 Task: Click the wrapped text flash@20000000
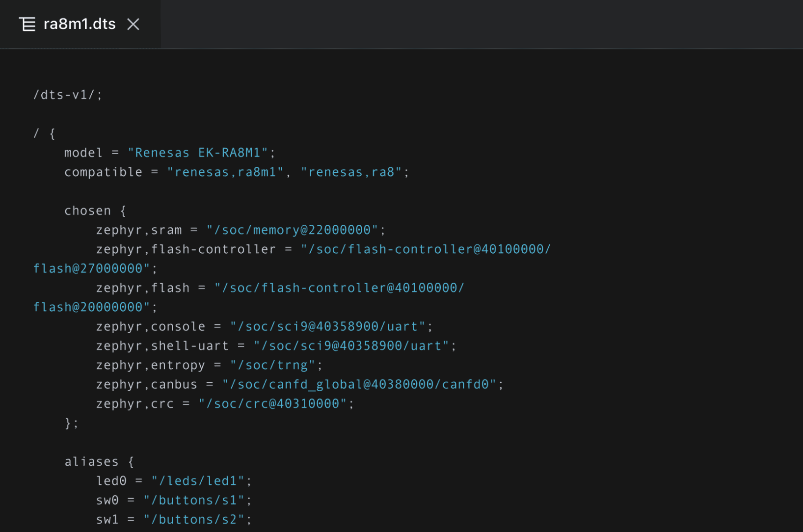point(88,307)
